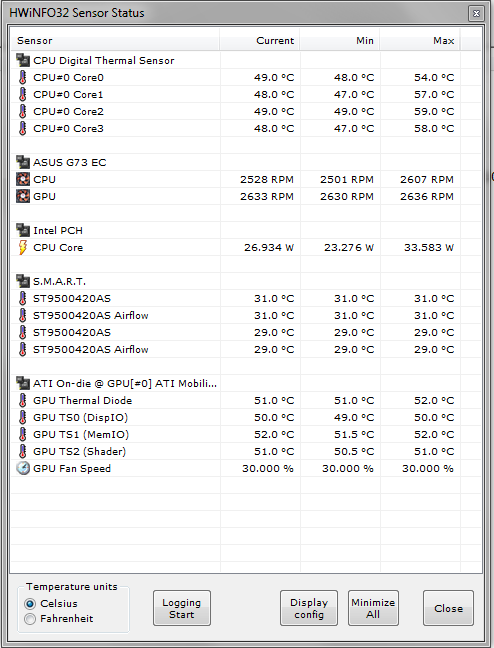Click the GPU TS2 (Shader) 50.5 °C min value

[x=354, y=452]
